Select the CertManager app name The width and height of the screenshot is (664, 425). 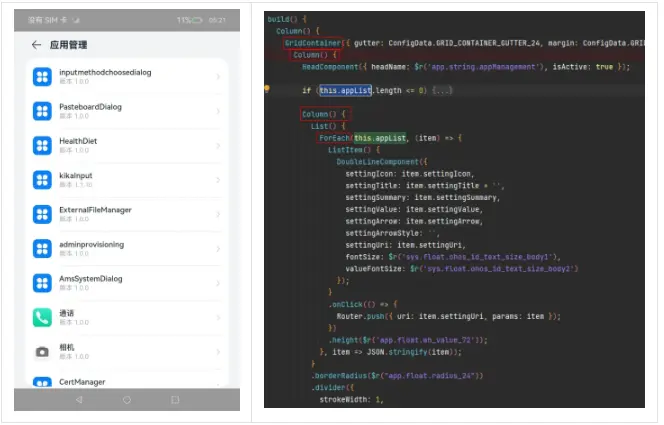(82, 383)
